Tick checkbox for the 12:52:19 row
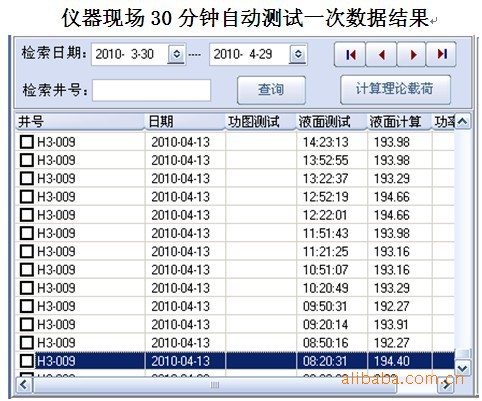 pyautogui.click(x=27, y=197)
